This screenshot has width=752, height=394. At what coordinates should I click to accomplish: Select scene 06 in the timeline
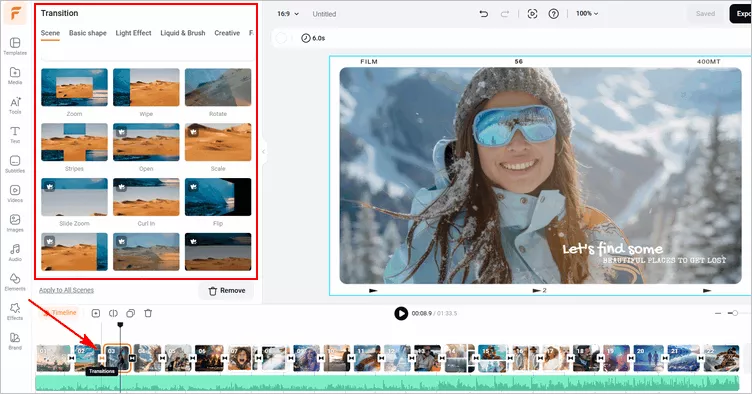pos(209,358)
